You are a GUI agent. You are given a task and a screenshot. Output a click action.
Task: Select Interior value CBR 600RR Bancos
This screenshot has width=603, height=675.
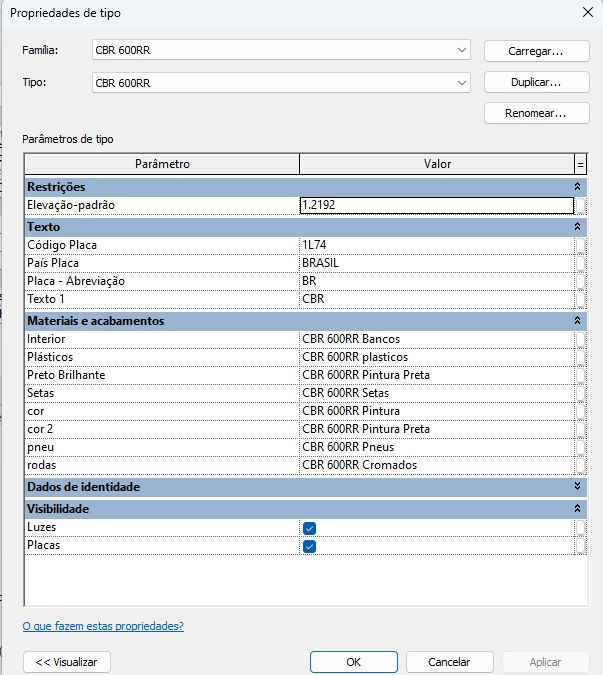point(437,339)
